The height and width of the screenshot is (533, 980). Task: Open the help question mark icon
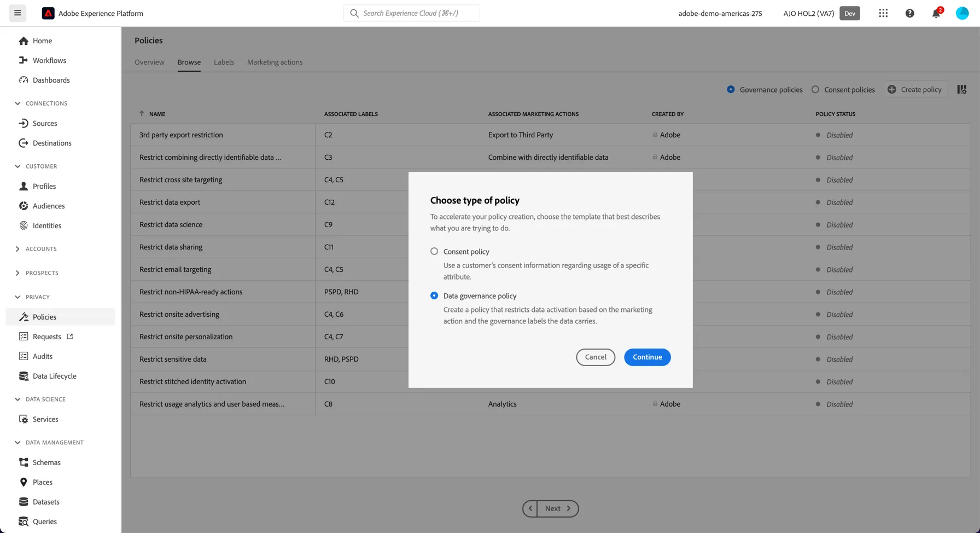(909, 13)
